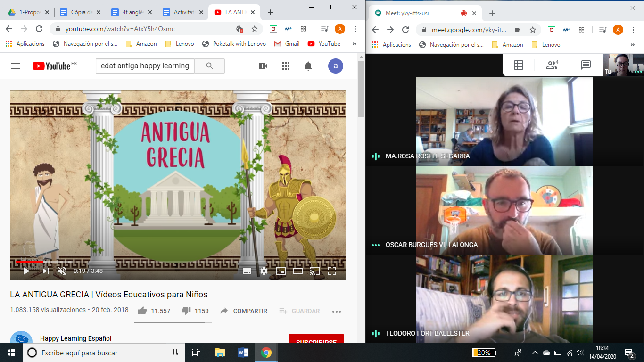Screen dimensions: 644x362
Task: Open Chrome menu in the Meet window
Action: tap(633, 30)
